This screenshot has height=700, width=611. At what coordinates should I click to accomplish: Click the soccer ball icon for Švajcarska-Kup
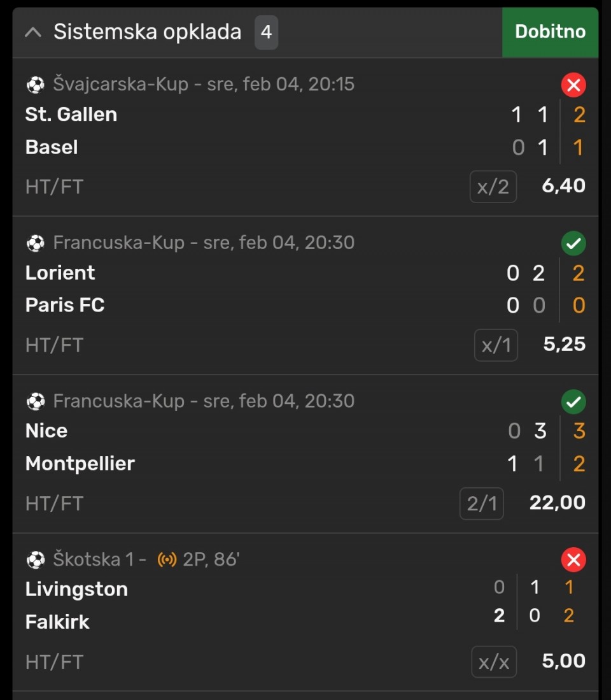coord(36,84)
